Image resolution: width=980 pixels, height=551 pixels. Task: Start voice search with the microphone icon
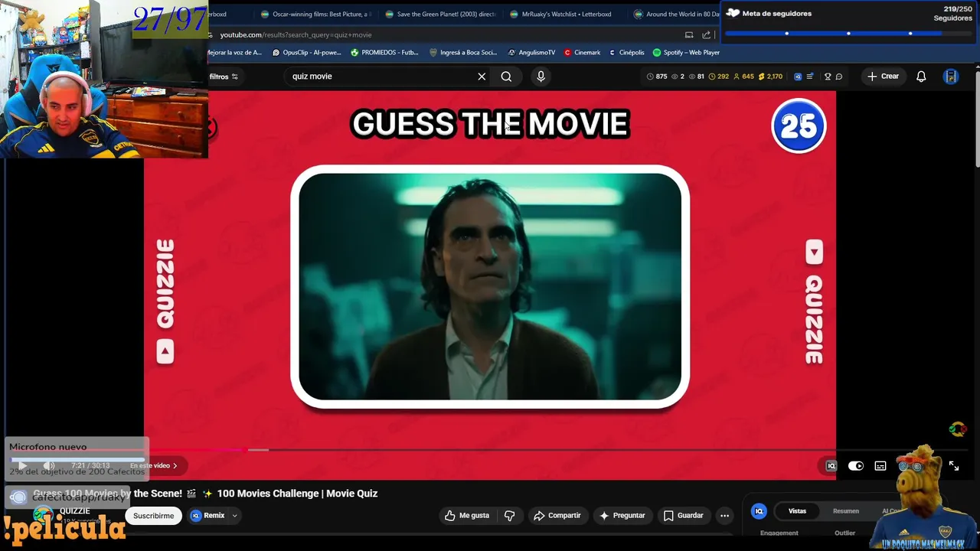(x=541, y=77)
